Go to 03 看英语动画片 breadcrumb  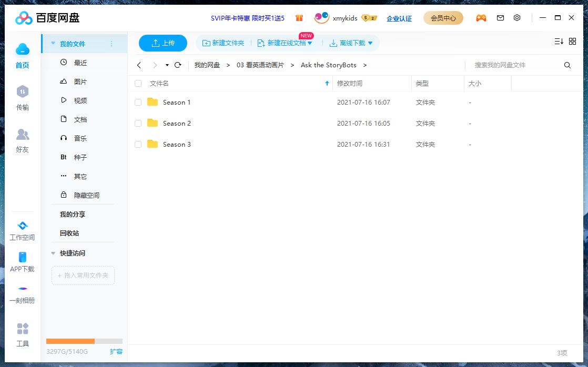(260, 65)
